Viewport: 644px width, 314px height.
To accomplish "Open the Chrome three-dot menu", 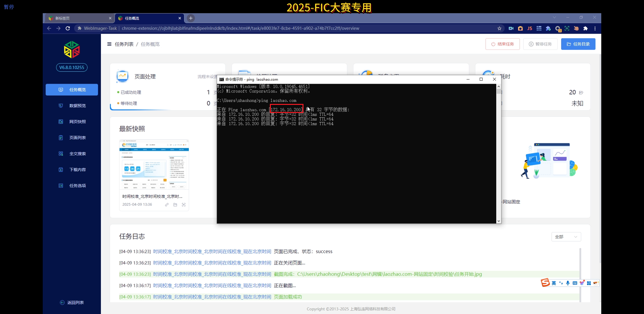I will click(595, 29).
